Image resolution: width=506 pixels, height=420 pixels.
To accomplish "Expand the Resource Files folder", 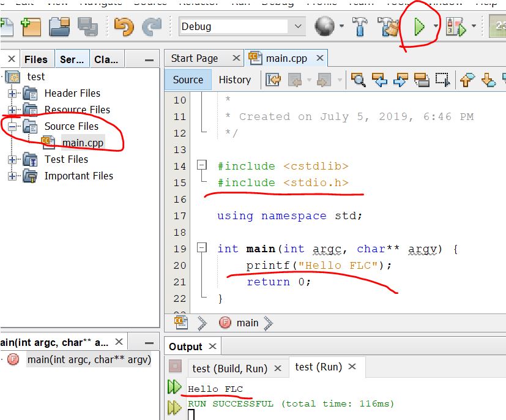I will [x=12, y=110].
